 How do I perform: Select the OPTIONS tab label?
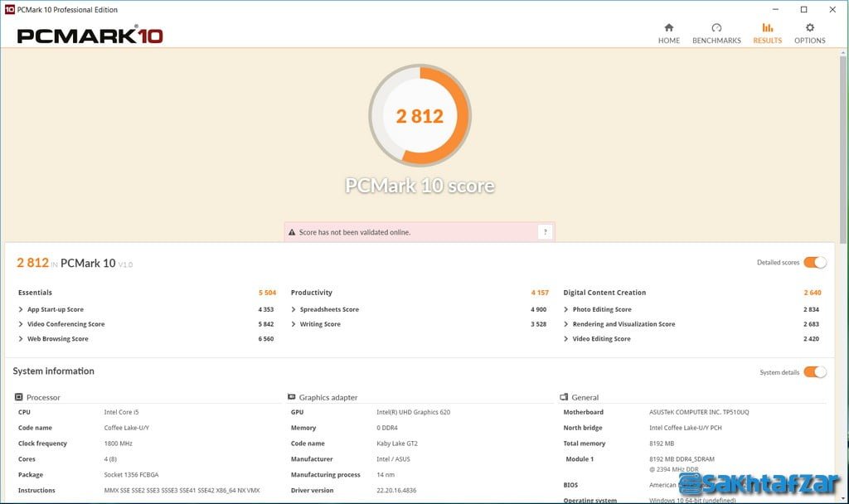click(x=810, y=41)
